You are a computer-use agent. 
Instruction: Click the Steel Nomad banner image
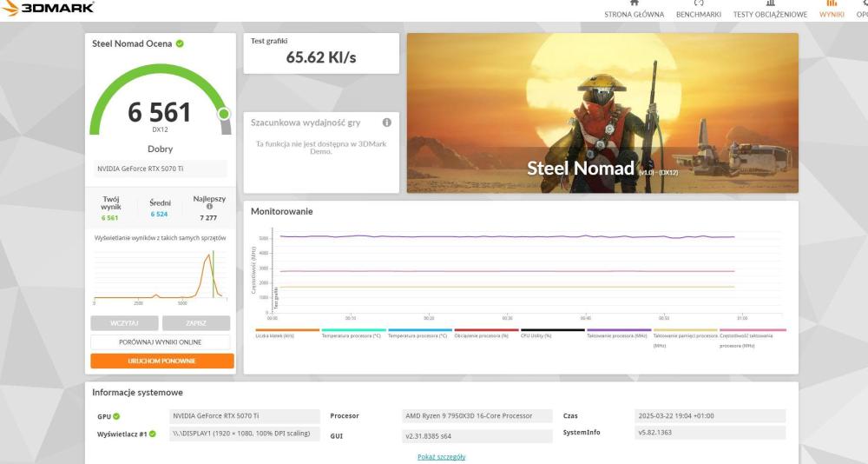602,113
